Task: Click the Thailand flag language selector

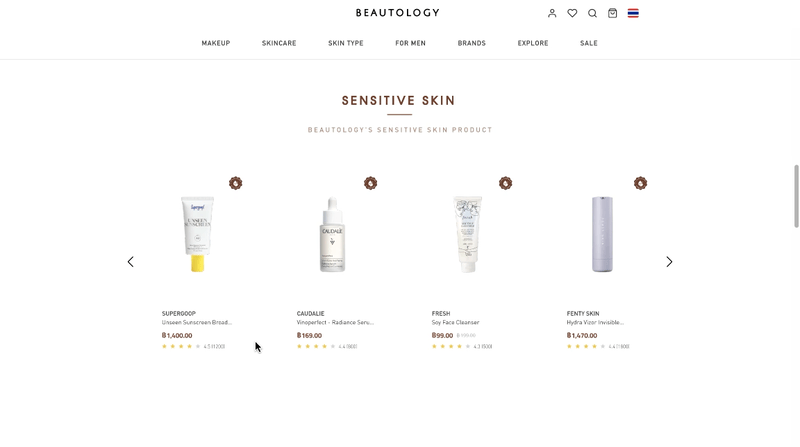Action: tap(633, 13)
